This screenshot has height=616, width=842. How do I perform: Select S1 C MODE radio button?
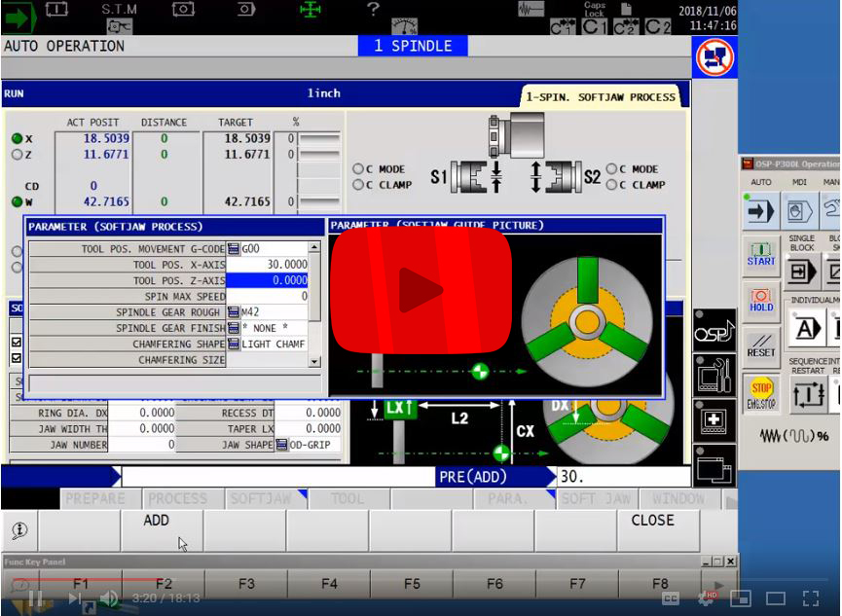358,169
